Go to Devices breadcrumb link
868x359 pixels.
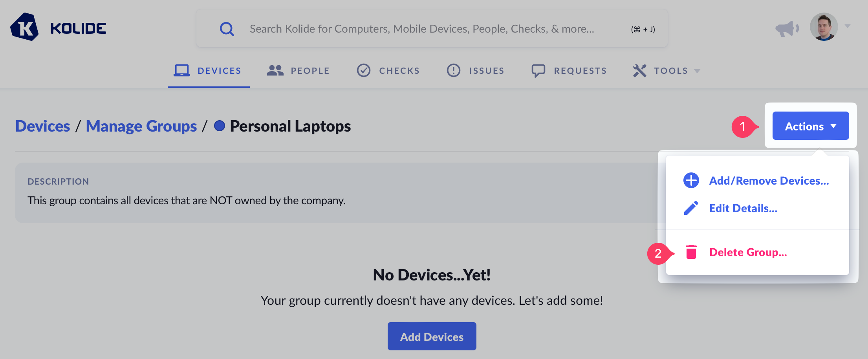click(x=42, y=126)
